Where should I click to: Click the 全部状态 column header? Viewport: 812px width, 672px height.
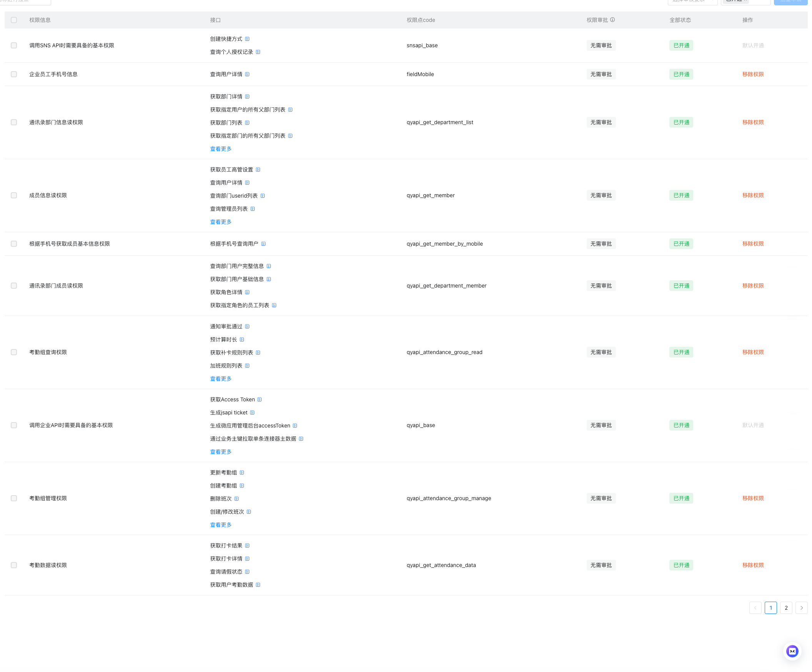pos(680,20)
